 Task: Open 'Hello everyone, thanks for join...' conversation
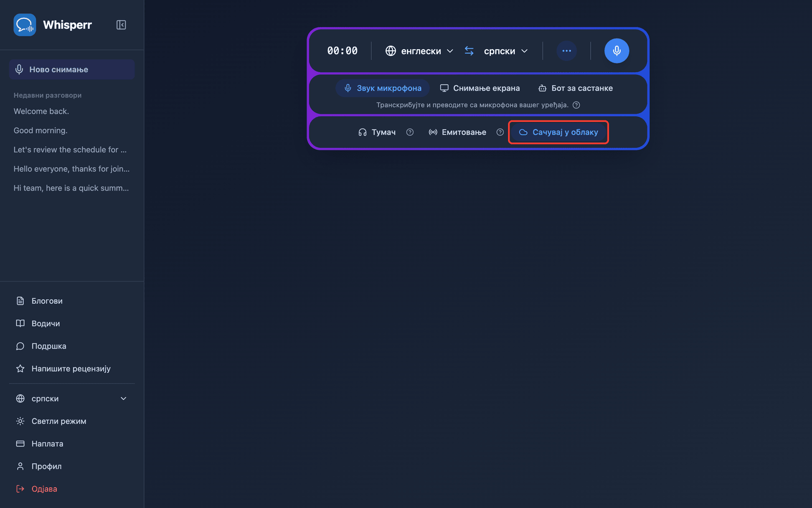click(72, 169)
